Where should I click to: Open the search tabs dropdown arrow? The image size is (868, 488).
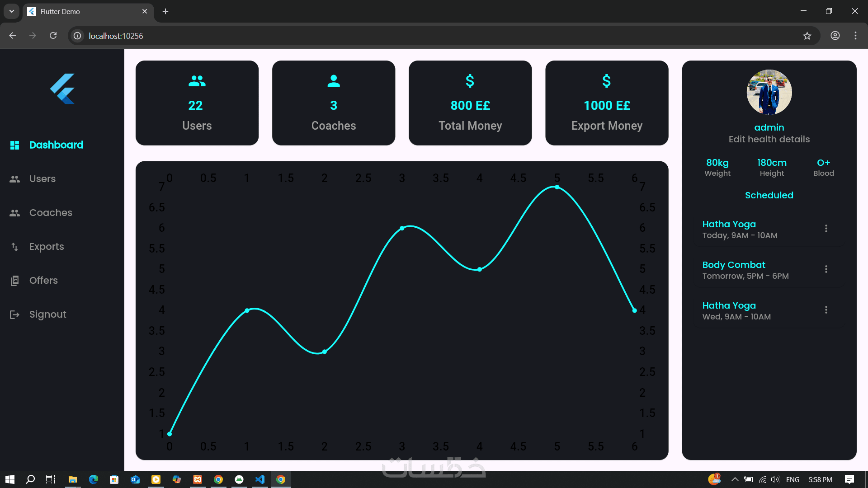coord(12,11)
